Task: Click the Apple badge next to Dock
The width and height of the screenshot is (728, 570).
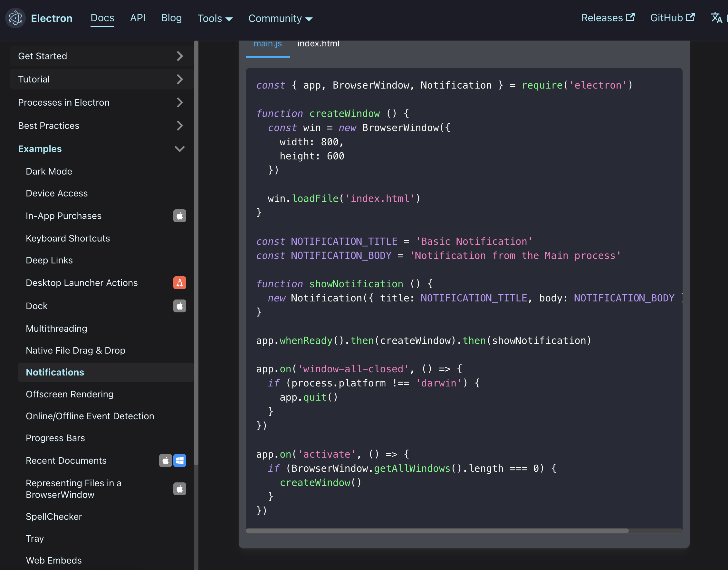Action: pyautogui.click(x=179, y=306)
